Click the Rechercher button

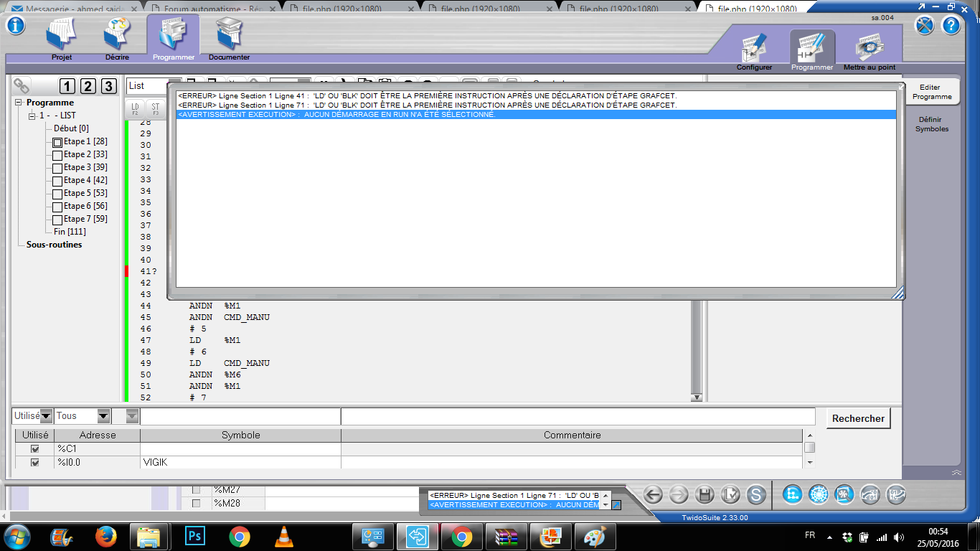point(858,418)
